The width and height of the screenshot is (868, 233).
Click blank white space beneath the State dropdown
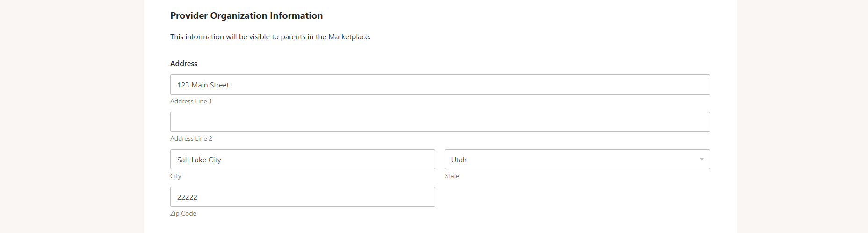[577, 201]
